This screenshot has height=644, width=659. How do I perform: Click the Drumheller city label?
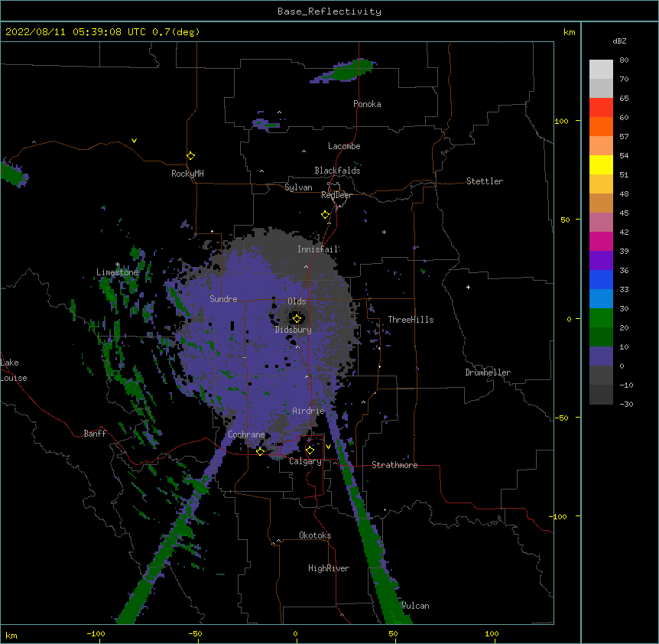[488, 372]
